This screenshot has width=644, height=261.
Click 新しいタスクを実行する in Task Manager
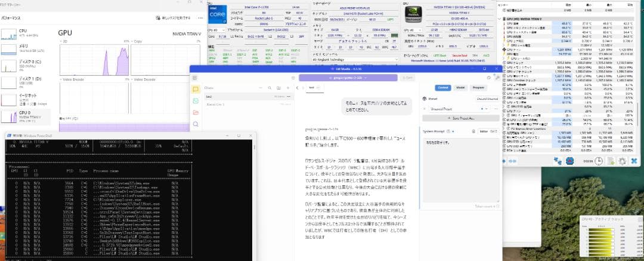click(173, 18)
